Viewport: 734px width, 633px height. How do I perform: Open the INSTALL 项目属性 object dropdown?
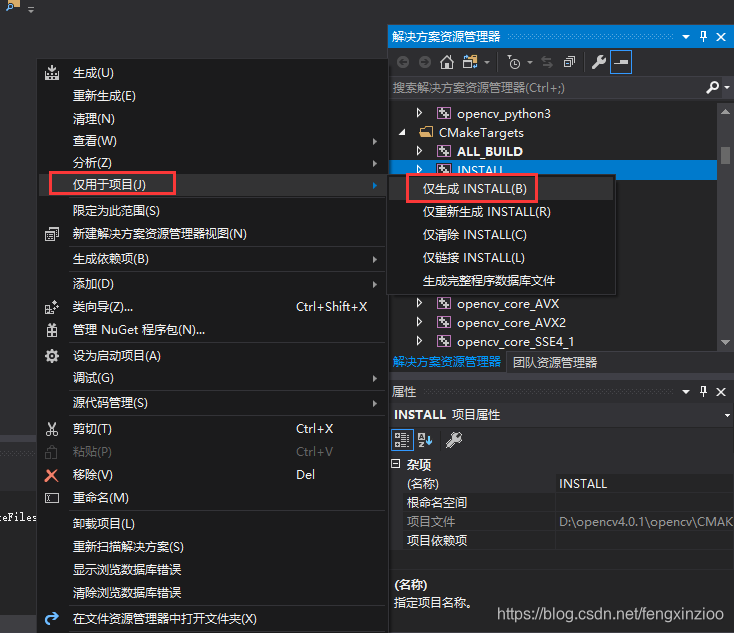point(727,415)
